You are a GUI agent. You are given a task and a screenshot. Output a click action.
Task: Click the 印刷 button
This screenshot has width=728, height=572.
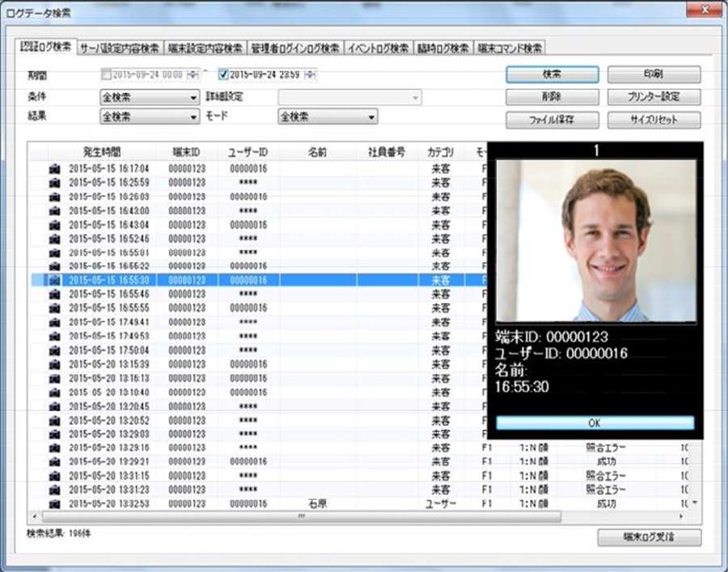[654, 74]
